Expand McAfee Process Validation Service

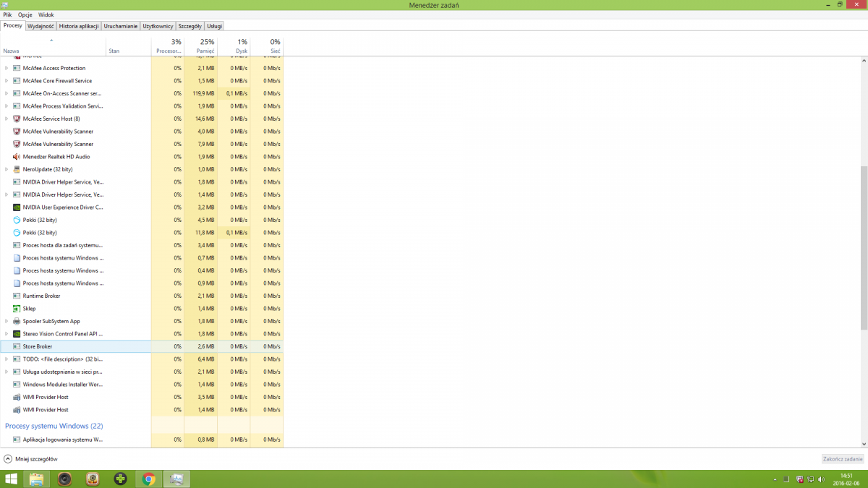7,106
